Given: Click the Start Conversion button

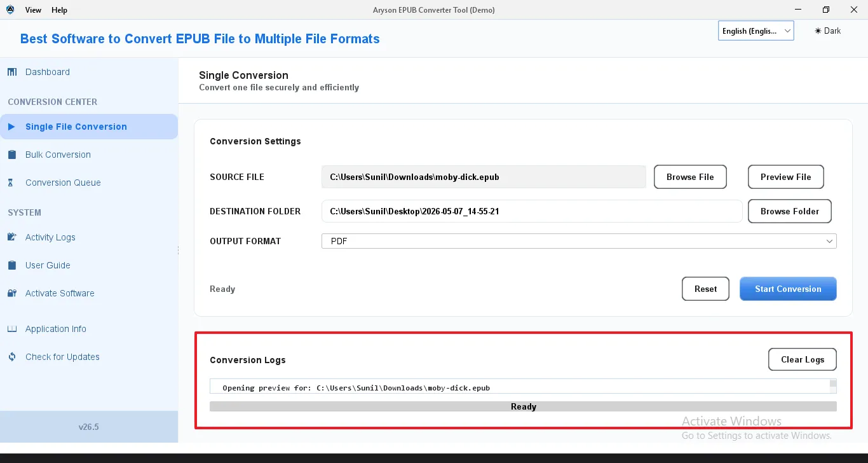Looking at the screenshot, I should point(788,289).
